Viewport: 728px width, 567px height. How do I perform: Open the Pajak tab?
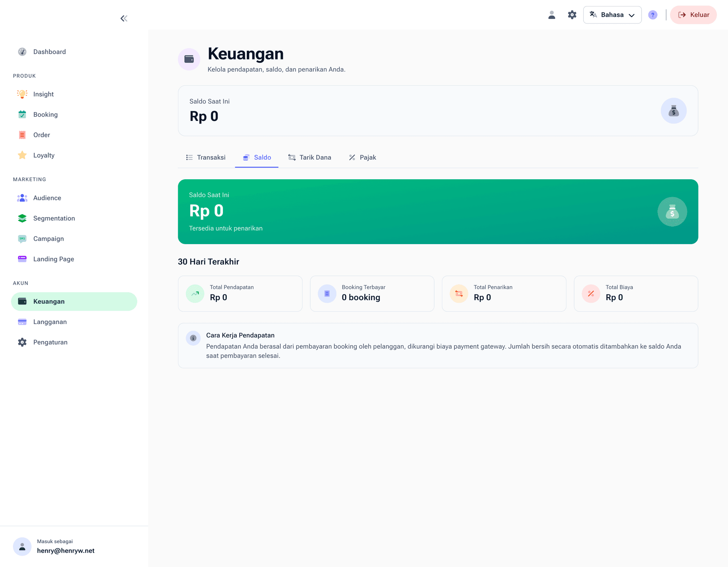click(x=362, y=157)
